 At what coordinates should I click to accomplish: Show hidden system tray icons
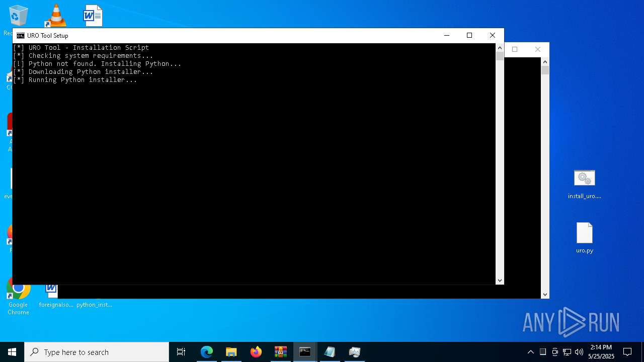point(530,352)
